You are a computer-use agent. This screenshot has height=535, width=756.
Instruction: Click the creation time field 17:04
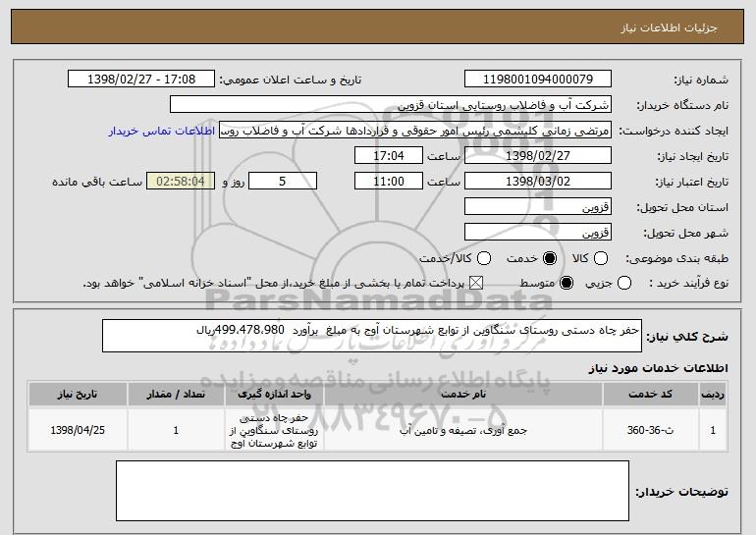389,156
